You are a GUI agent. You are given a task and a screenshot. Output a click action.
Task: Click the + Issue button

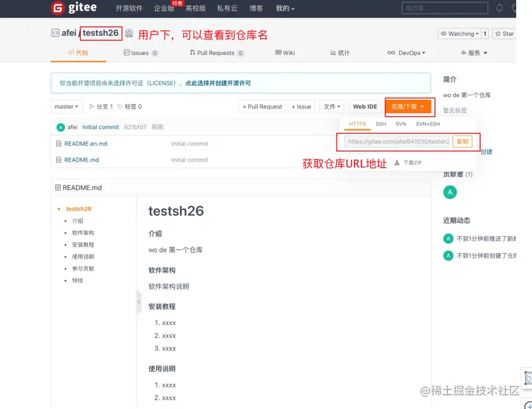(301, 107)
